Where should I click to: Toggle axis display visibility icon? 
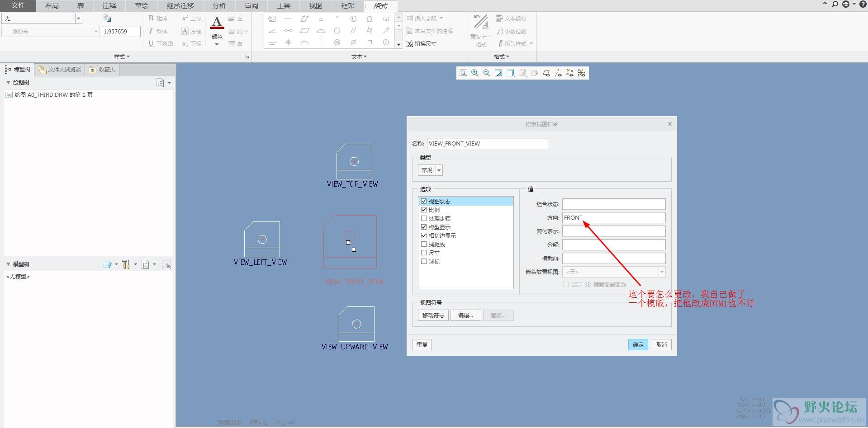pyautogui.click(x=558, y=73)
